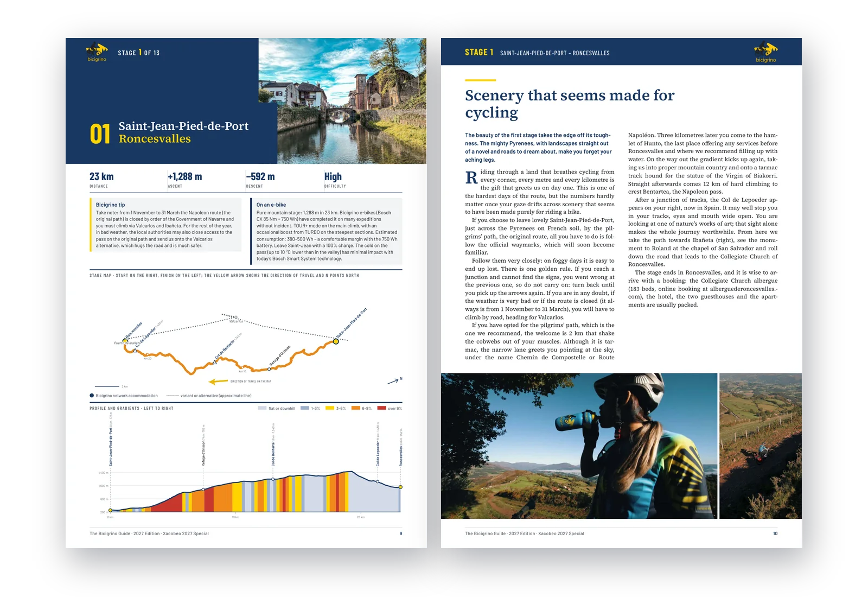868x597 pixels.
Task: Click the Refuge d'Orisson point on the elevation profile
Action: [203, 490]
